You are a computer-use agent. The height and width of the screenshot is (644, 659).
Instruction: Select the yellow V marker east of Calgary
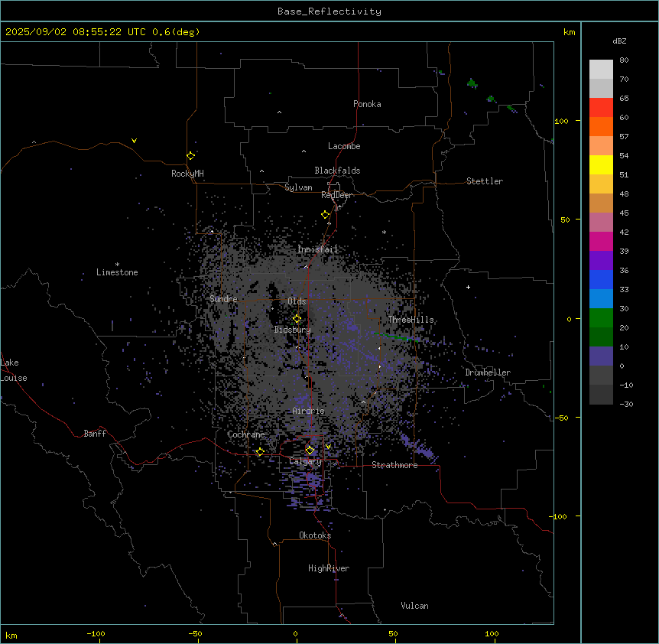(x=328, y=447)
